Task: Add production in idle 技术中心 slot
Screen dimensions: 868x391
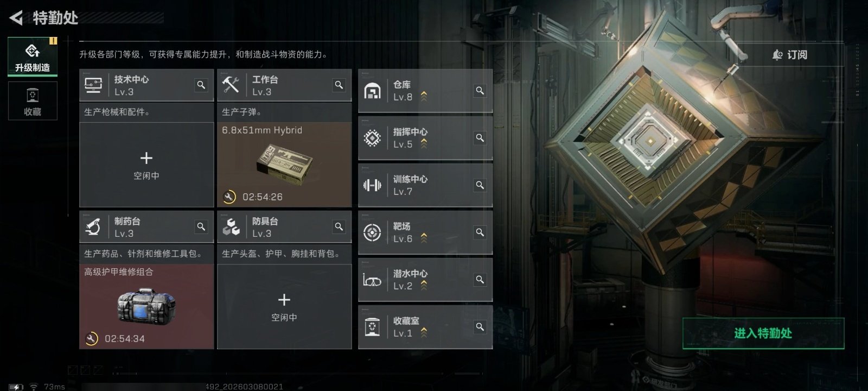Action: 146,165
